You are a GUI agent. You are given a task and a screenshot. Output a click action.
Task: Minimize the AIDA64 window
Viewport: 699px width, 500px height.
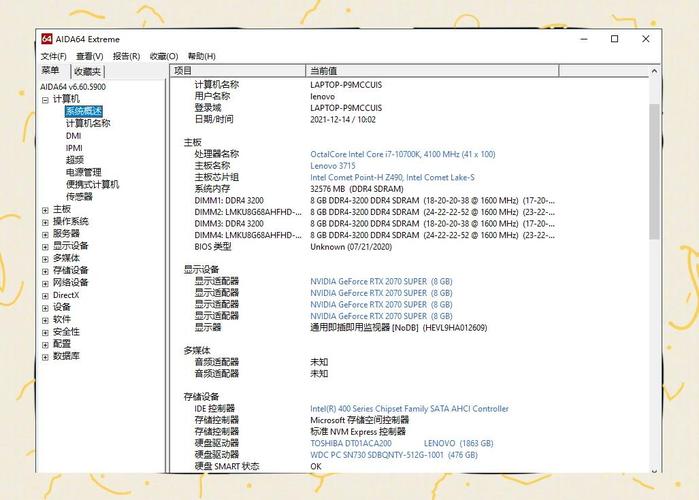(584, 39)
